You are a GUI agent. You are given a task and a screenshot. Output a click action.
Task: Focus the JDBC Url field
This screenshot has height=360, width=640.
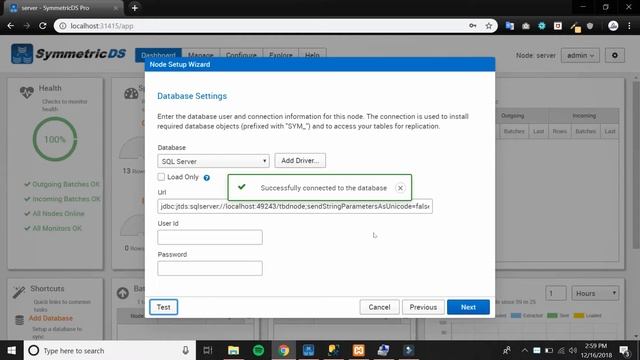point(295,206)
